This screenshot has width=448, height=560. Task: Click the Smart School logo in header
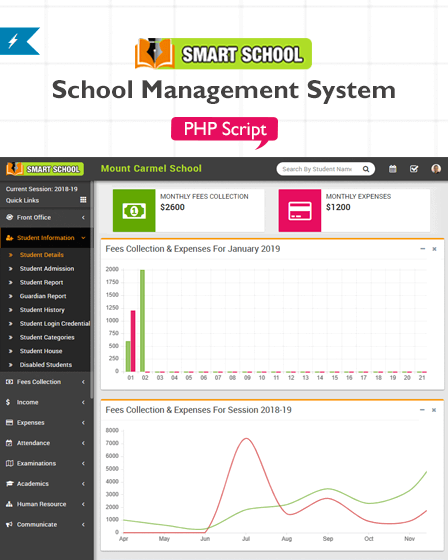click(x=45, y=169)
